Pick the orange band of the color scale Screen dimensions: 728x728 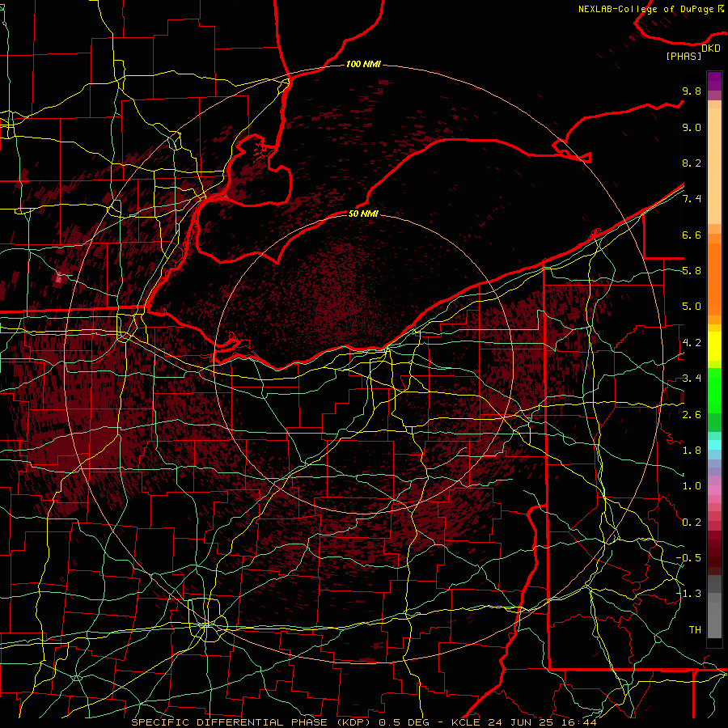click(714, 274)
